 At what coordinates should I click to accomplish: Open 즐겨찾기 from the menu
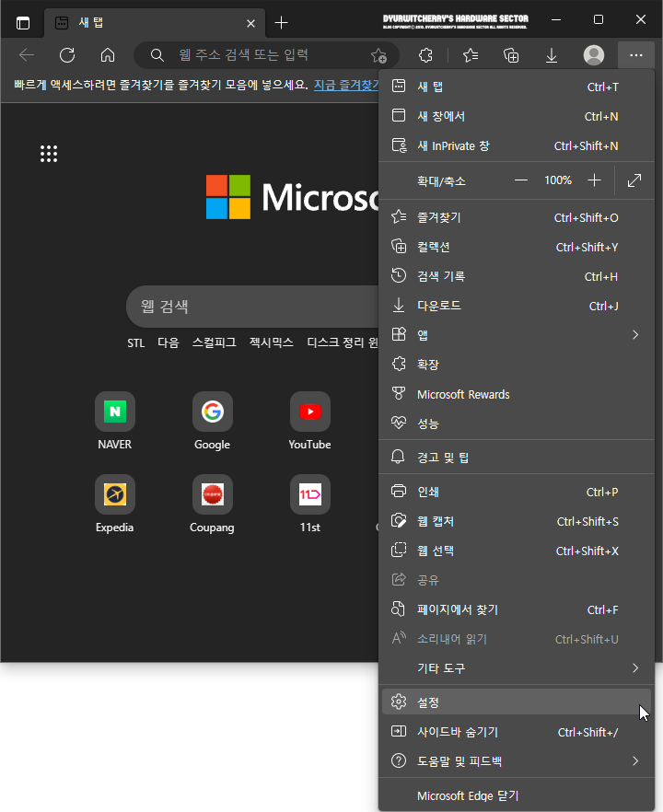pos(517,217)
